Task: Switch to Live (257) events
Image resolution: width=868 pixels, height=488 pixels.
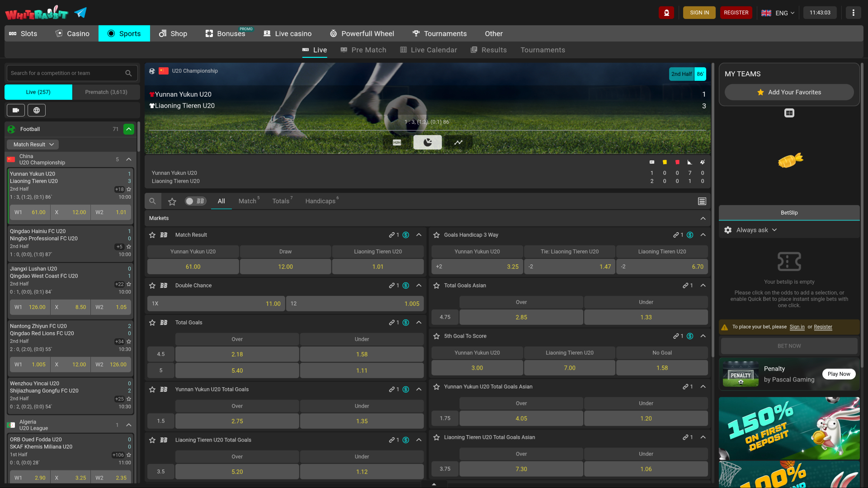Action: click(x=38, y=92)
